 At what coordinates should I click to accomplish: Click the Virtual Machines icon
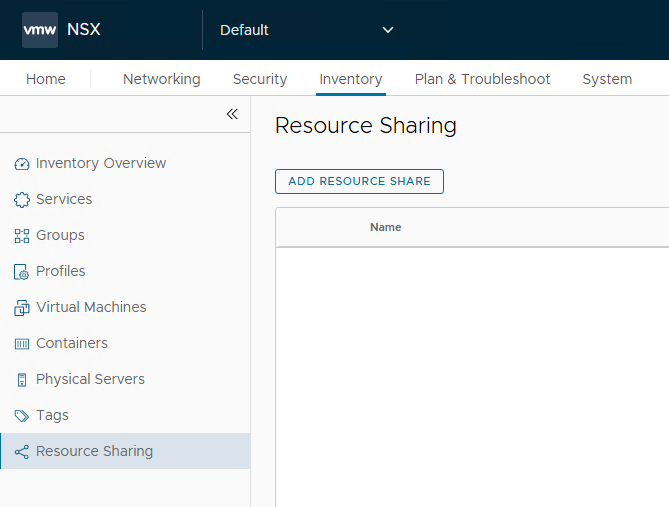[22, 308]
